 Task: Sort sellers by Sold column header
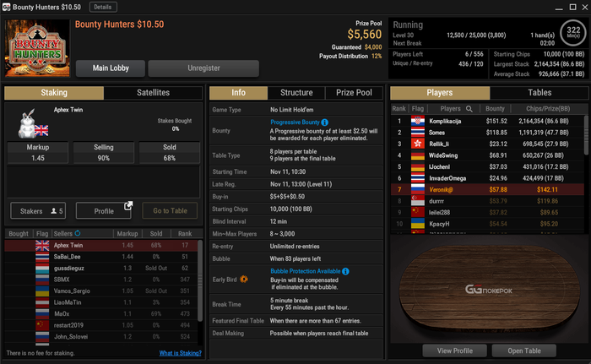point(156,233)
